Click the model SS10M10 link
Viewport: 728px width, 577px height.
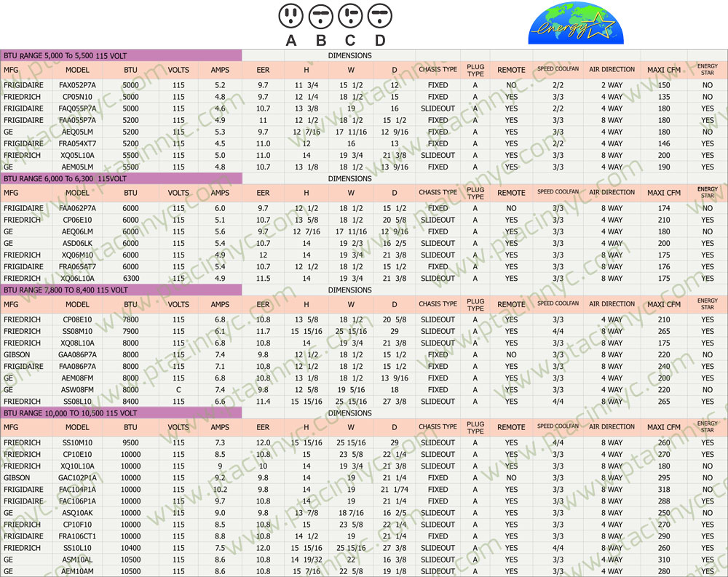click(77, 442)
